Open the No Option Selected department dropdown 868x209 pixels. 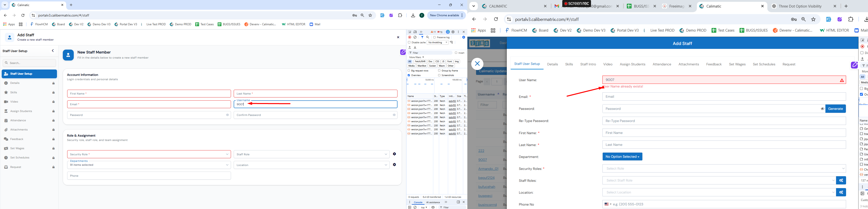tap(622, 157)
